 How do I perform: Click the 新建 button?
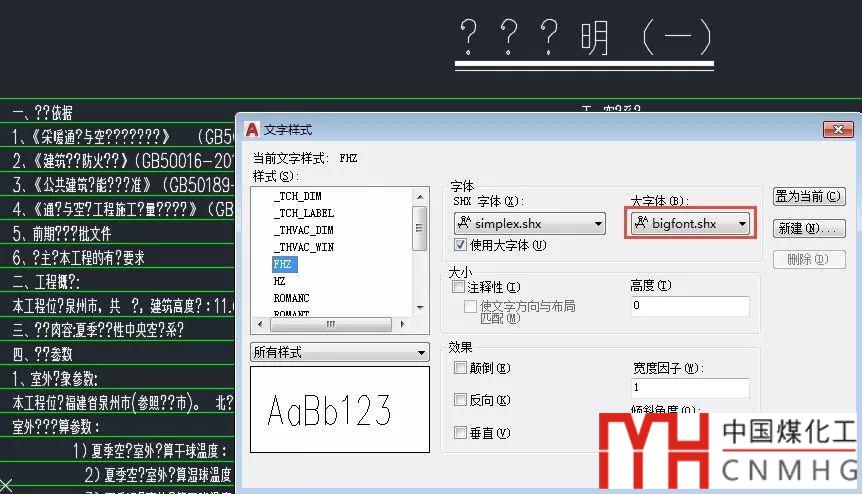click(x=808, y=228)
